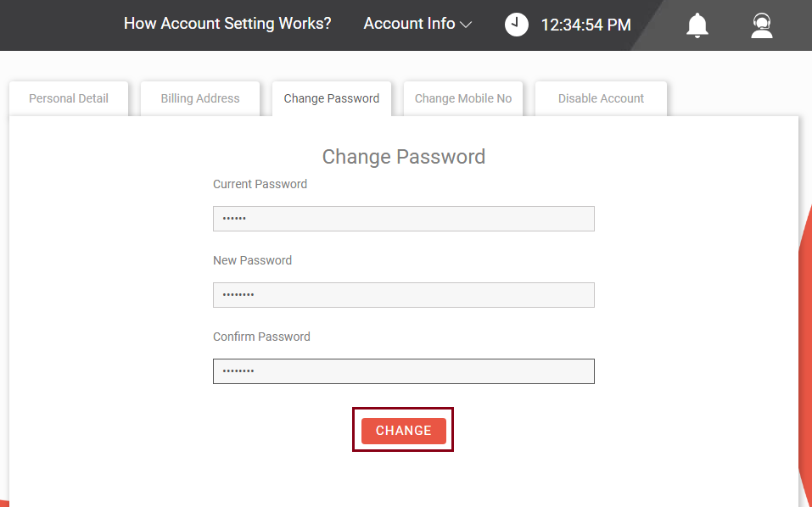Focus the New Password field
Image resolution: width=812 pixels, height=507 pixels.
coord(403,295)
